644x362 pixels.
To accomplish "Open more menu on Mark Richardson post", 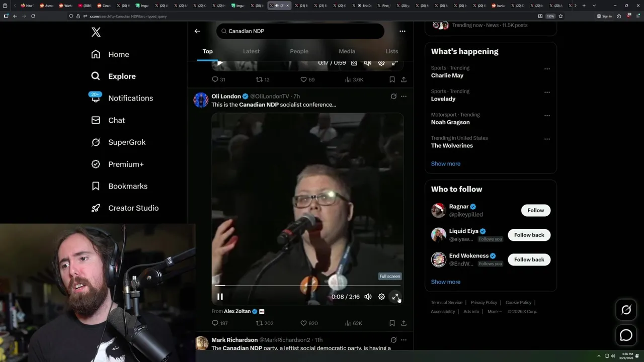I will (x=404, y=340).
